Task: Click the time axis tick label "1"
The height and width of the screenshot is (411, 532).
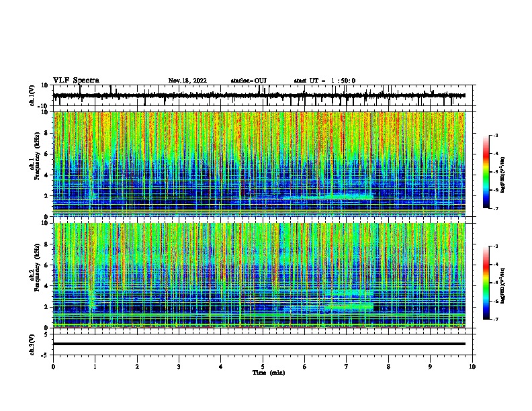Action: pyautogui.click(x=95, y=367)
